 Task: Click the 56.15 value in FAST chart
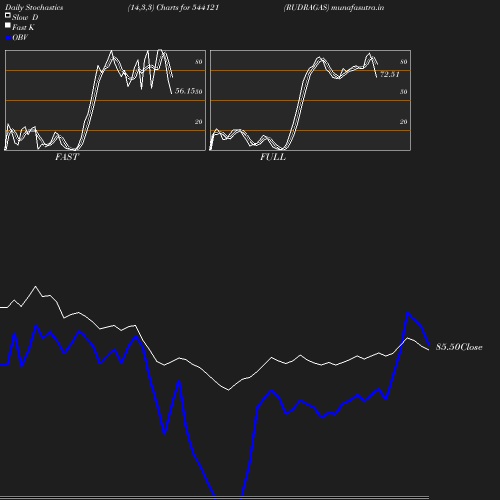185,91
